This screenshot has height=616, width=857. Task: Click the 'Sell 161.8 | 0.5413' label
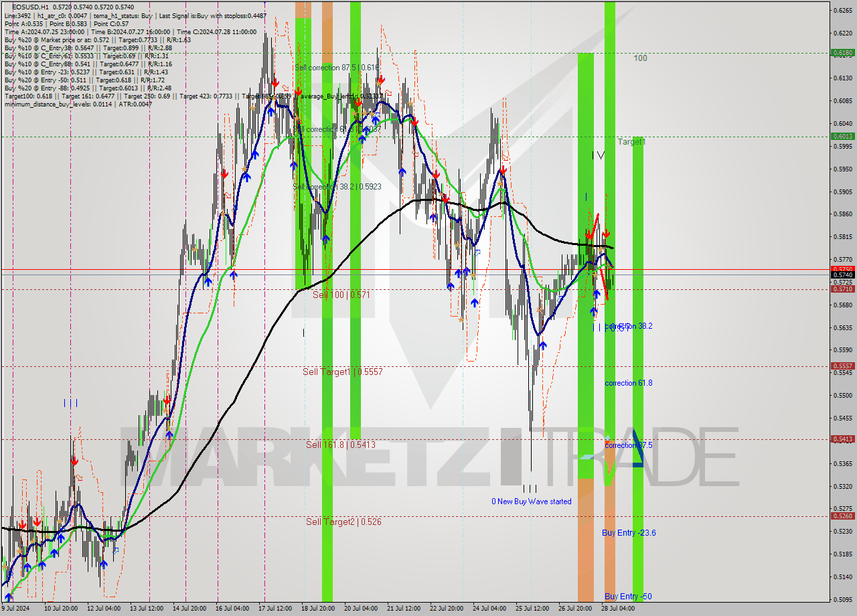click(341, 445)
